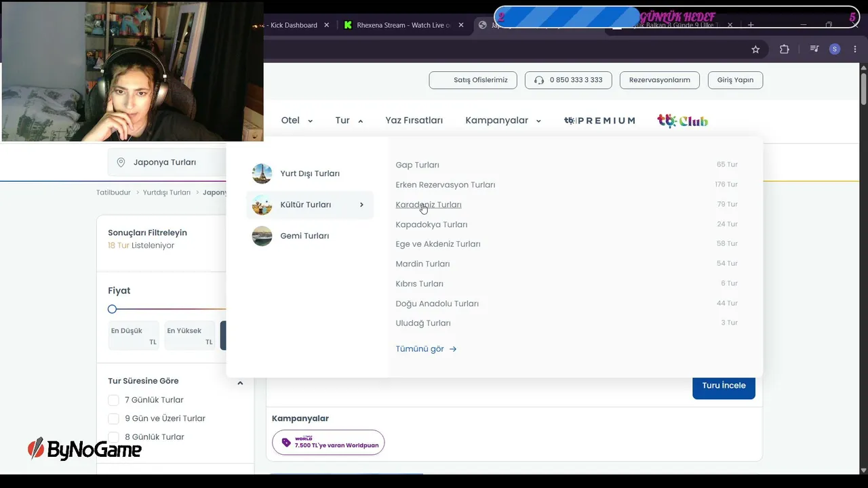Click the Eiffel Tower Yurt Dışı Turları icon
Viewport: 868px width, 488px height.
point(262,174)
